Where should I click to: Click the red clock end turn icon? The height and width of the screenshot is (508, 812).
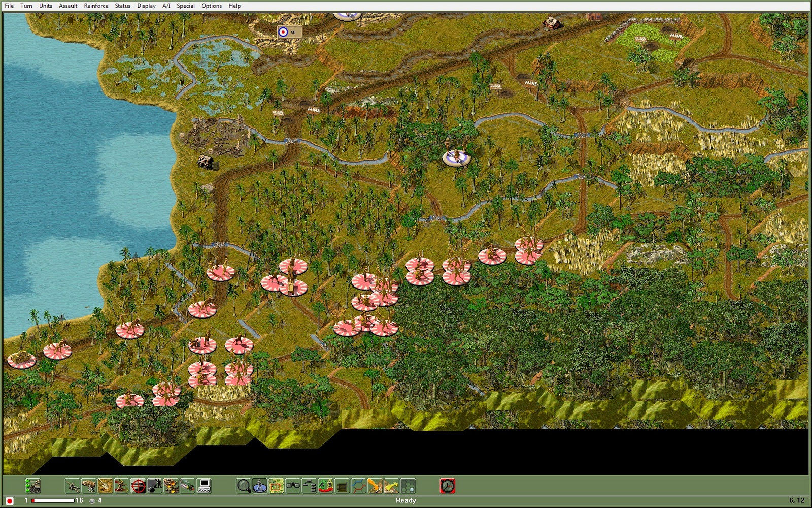(x=447, y=486)
